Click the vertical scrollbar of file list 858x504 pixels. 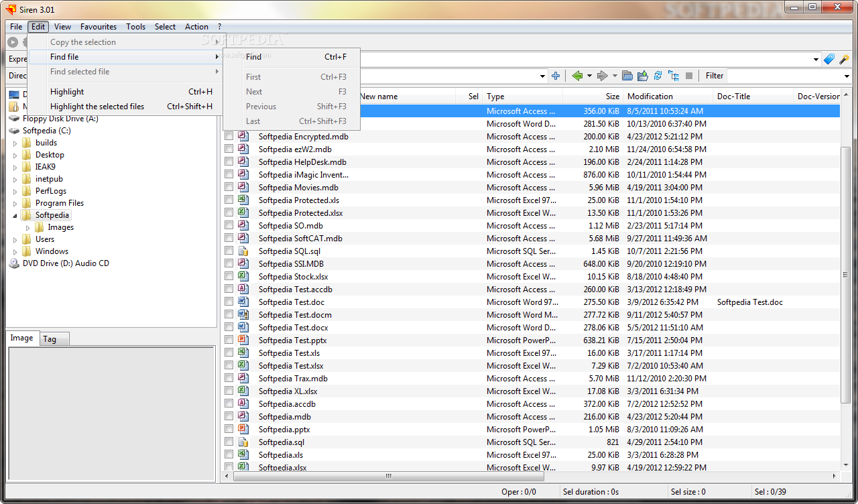click(x=846, y=275)
